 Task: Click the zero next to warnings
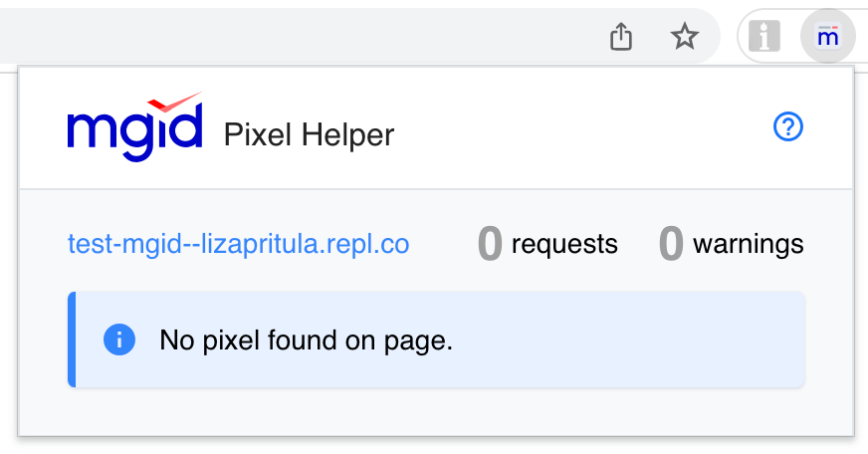click(x=672, y=244)
